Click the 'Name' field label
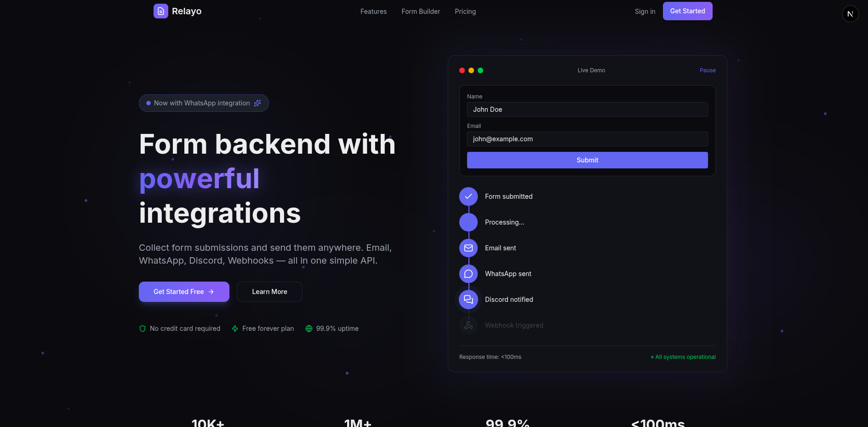 (474, 97)
